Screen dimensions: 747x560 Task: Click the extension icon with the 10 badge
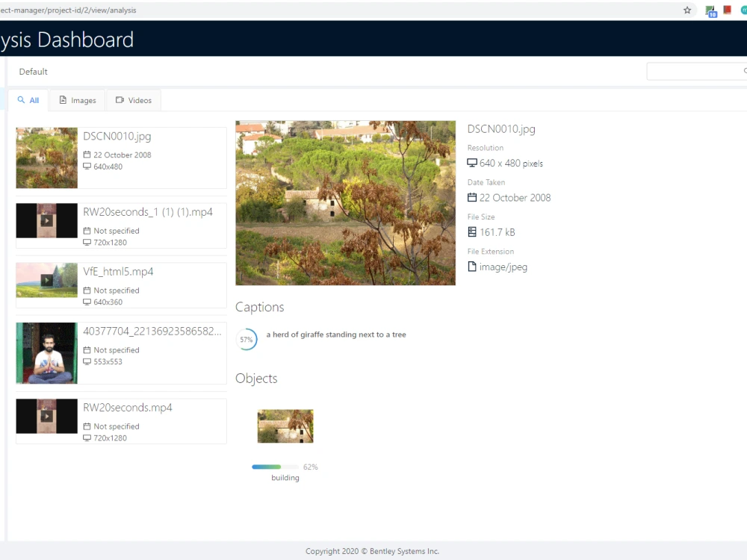pos(710,10)
